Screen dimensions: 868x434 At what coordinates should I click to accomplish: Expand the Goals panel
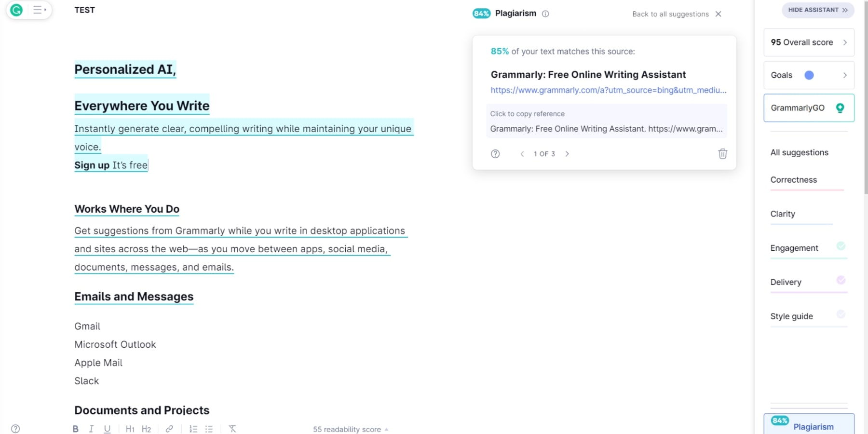pos(809,75)
